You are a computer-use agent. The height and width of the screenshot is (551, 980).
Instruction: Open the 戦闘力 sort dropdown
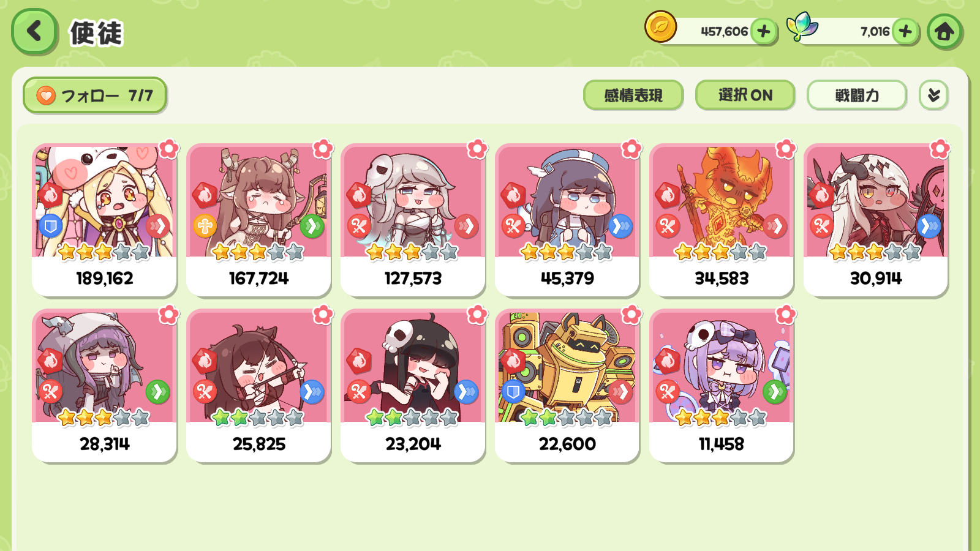click(x=857, y=95)
